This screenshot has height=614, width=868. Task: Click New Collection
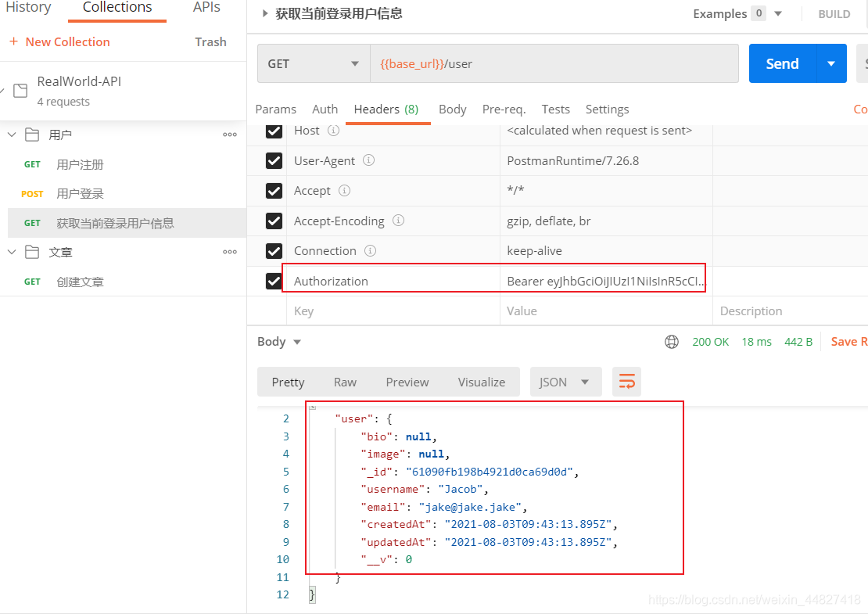coord(67,41)
